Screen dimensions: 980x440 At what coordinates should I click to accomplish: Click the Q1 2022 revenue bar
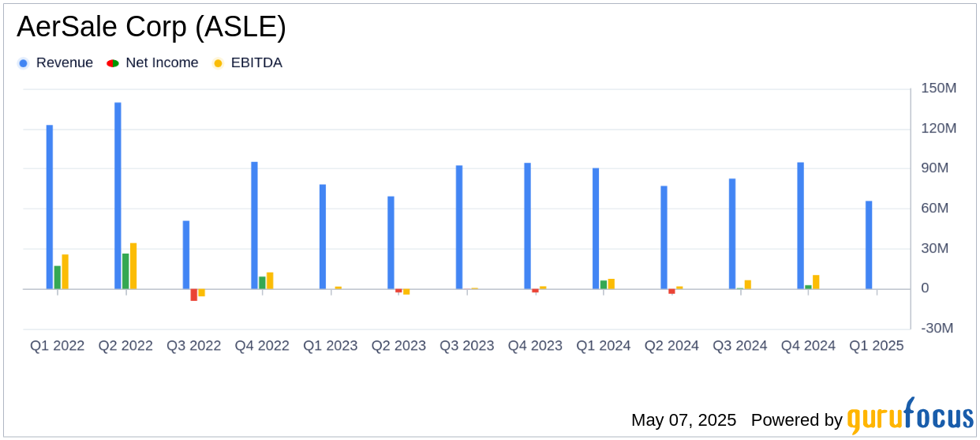pos(50,207)
